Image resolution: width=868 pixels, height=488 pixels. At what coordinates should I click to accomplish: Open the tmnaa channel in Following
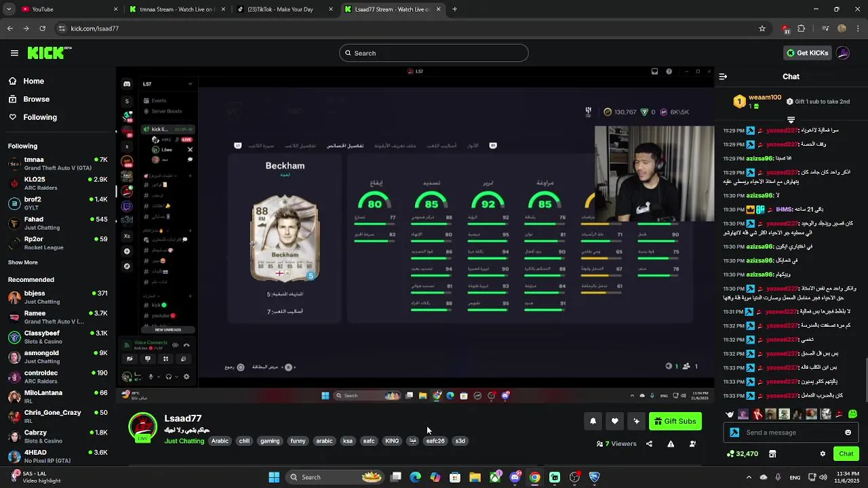[58, 163]
